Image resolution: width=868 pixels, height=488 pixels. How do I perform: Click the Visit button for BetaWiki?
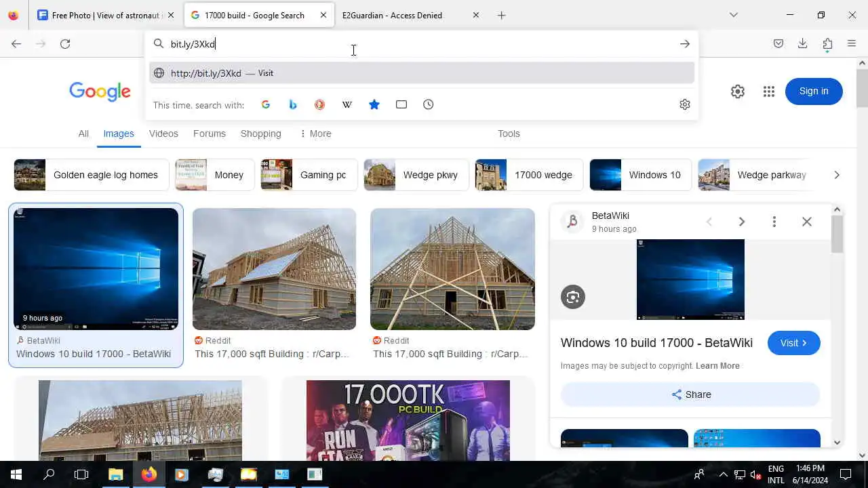tap(794, 343)
